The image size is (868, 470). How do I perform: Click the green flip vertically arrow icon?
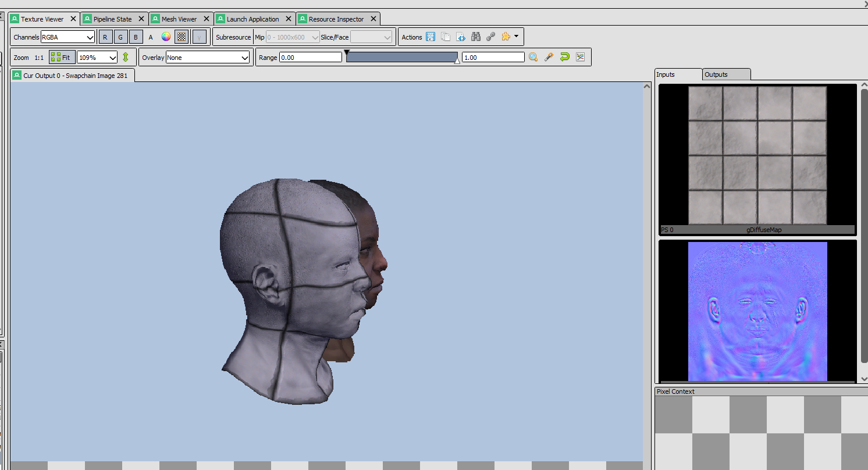126,58
